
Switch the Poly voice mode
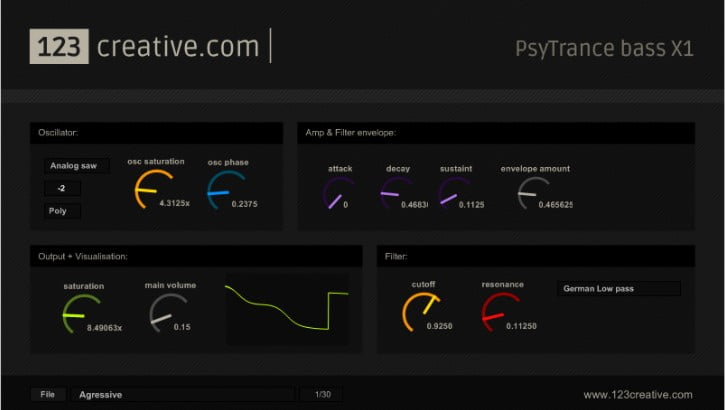[62, 211]
